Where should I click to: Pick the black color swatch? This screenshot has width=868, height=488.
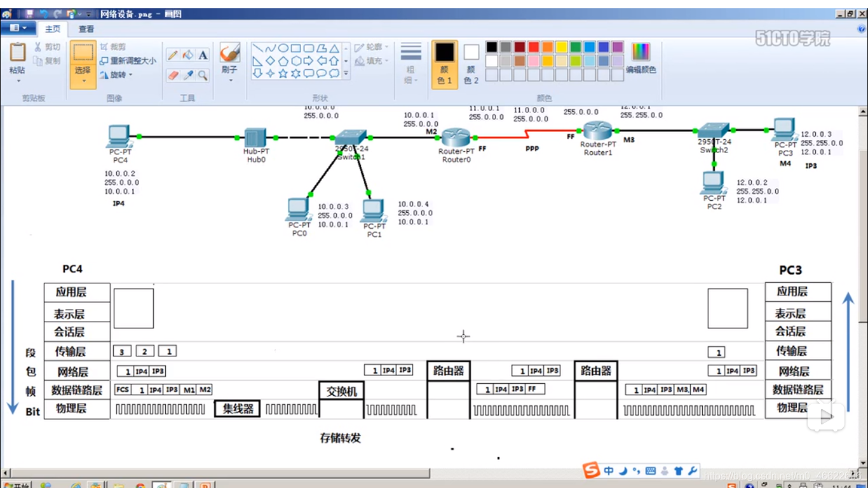tap(492, 47)
